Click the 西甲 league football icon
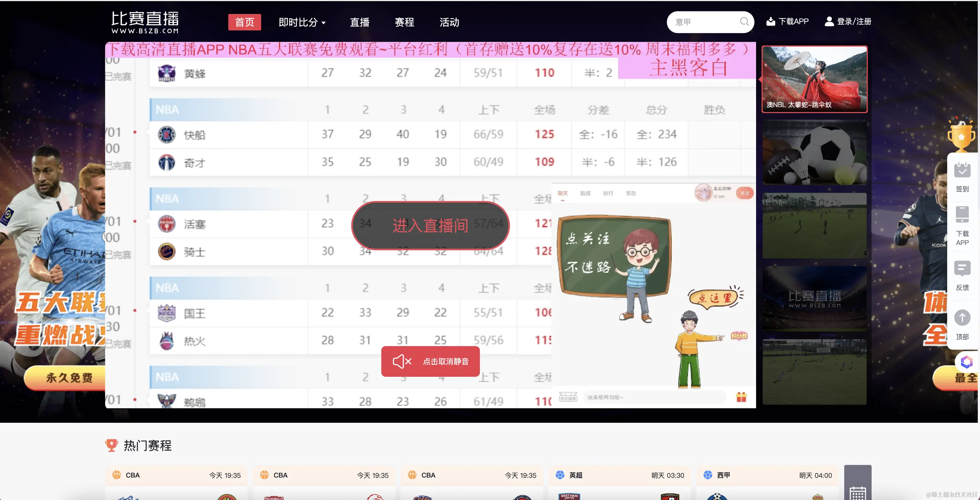 pos(707,475)
